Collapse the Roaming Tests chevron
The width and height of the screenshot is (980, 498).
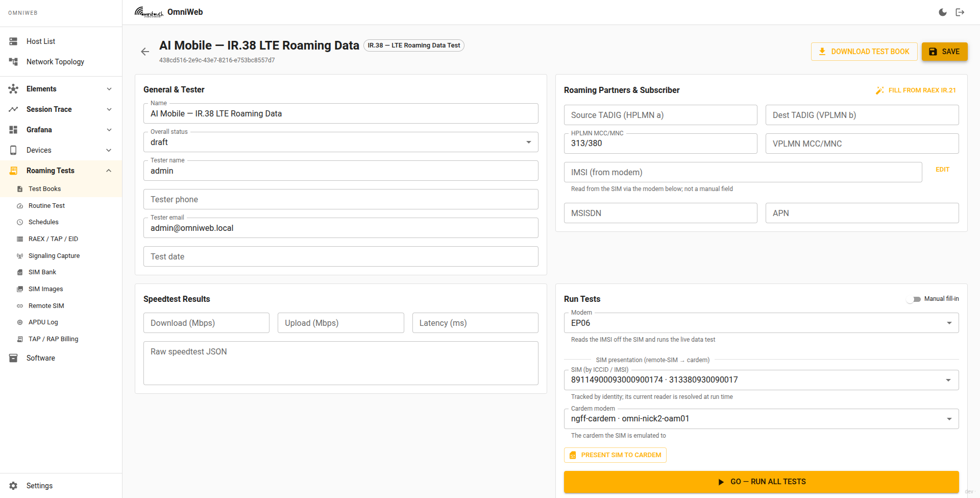[x=109, y=171]
